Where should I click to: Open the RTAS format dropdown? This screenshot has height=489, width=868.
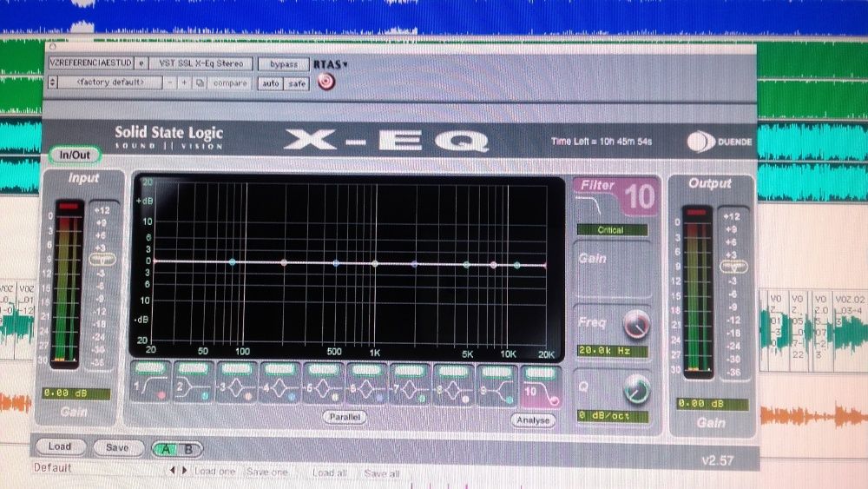pyautogui.click(x=331, y=64)
